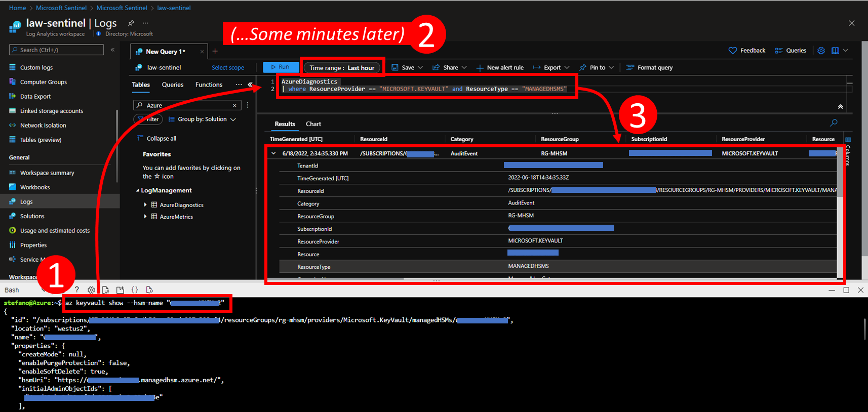The height and width of the screenshot is (412, 868).
Task: Pin the law-sentinel blade
Action: pos(131,23)
